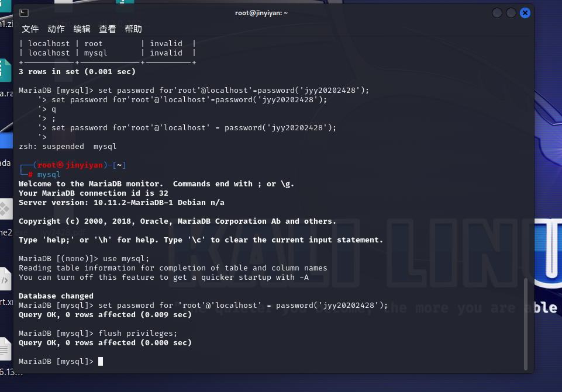Click 'Query OK, 0 rows affected (0.009 sec)'
Image resolution: width=562 pixels, height=392 pixels.
point(105,315)
